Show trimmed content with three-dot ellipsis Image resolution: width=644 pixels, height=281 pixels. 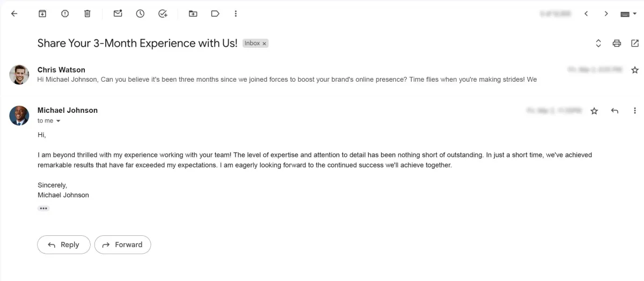pyautogui.click(x=43, y=208)
